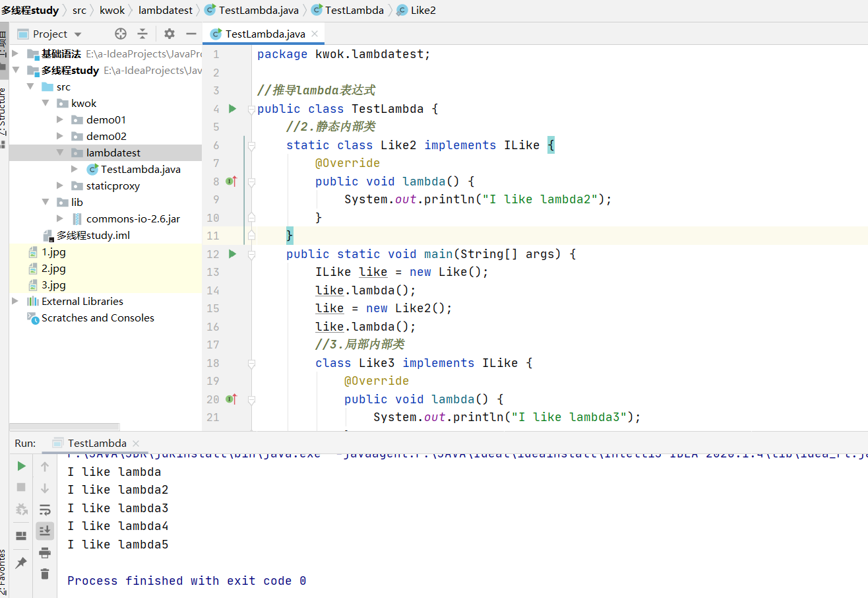This screenshot has width=868, height=598.
Task: Click the stop process button
Action: [x=21, y=487]
